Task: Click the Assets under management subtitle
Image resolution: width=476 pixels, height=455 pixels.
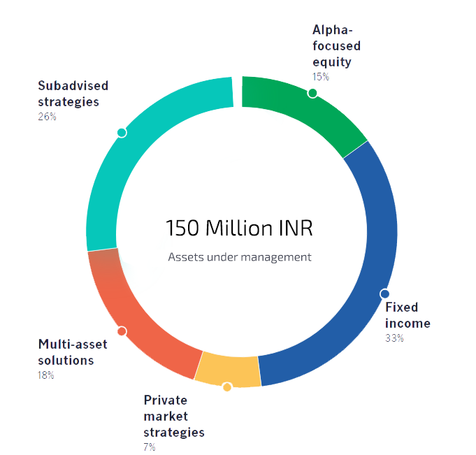Action: [239, 257]
